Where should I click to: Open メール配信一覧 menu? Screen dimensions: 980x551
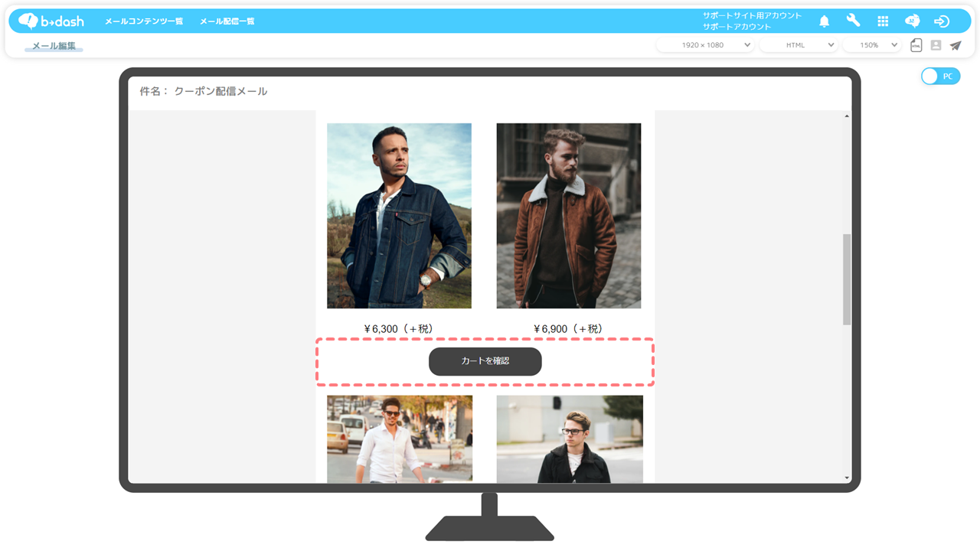tap(227, 21)
